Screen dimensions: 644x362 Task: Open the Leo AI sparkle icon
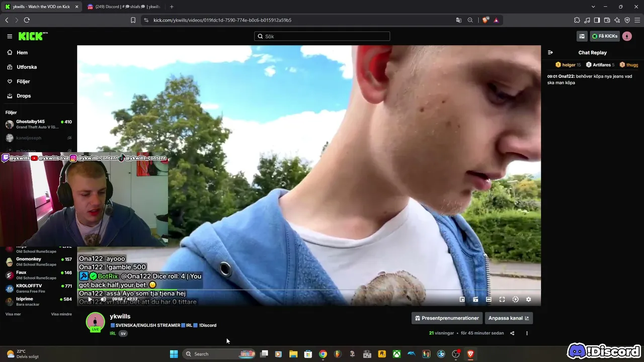617,20
